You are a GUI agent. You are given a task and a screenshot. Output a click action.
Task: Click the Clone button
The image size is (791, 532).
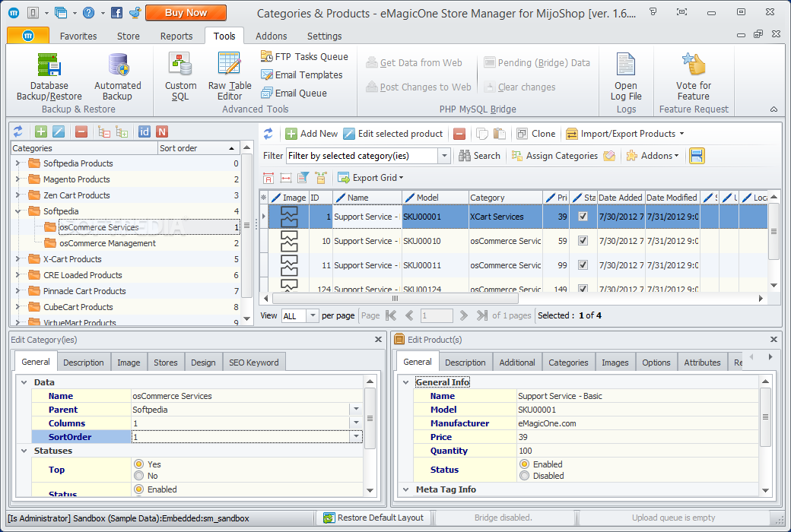click(x=536, y=134)
